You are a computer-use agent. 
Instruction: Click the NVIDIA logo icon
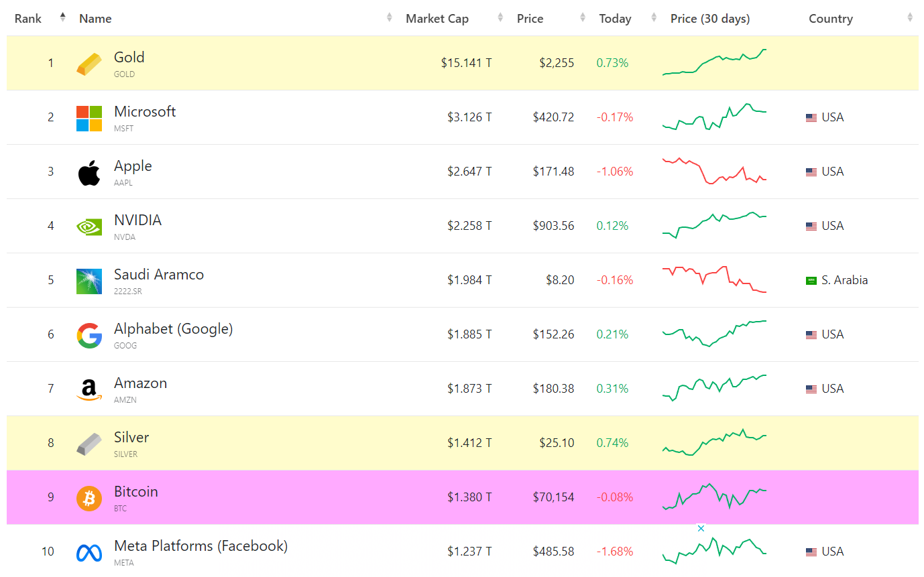coord(89,227)
